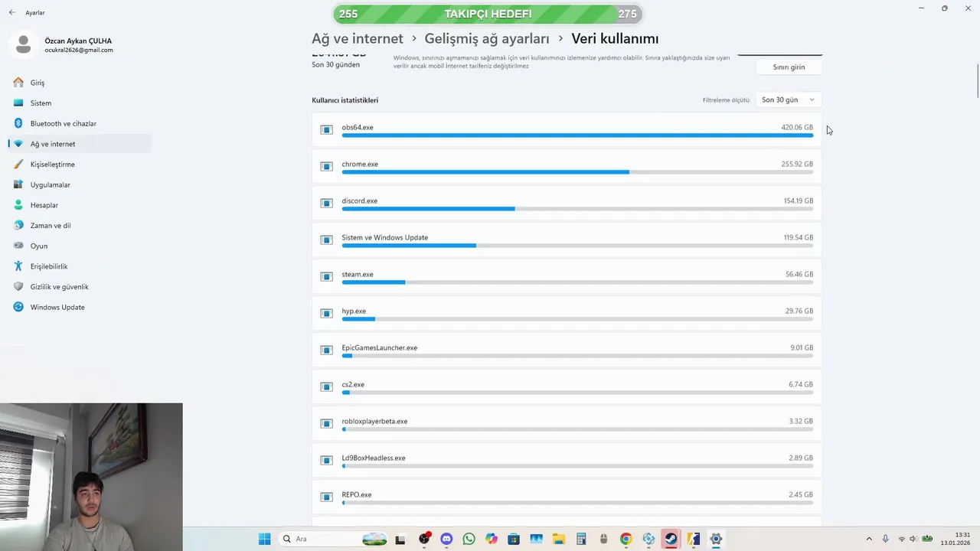Click the volume tray icon
Viewport: 980px width, 551px height.
pyautogui.click(x=913, y=539)
